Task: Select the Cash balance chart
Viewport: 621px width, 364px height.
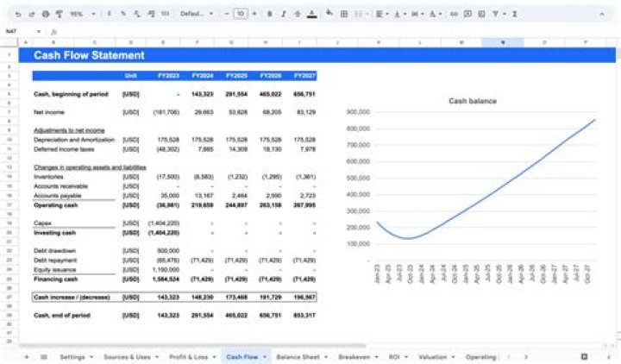Action: click(472, 190)
